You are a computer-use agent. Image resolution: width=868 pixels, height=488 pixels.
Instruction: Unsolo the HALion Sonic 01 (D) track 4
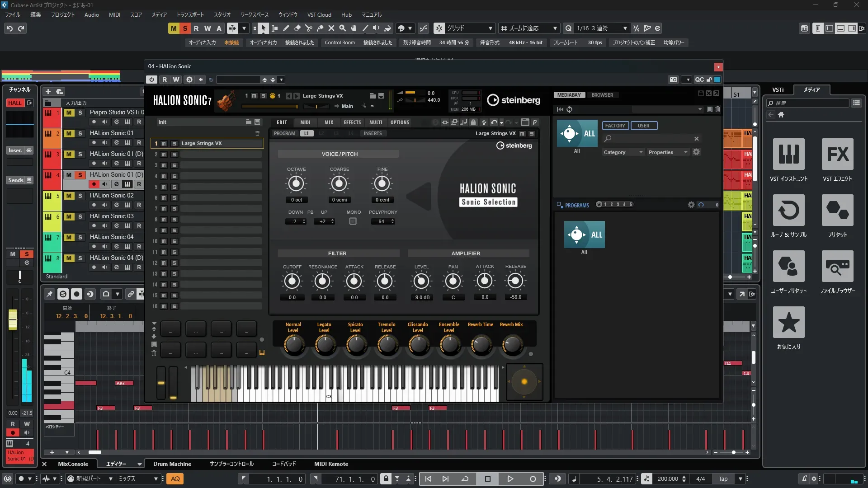point(80,175)
